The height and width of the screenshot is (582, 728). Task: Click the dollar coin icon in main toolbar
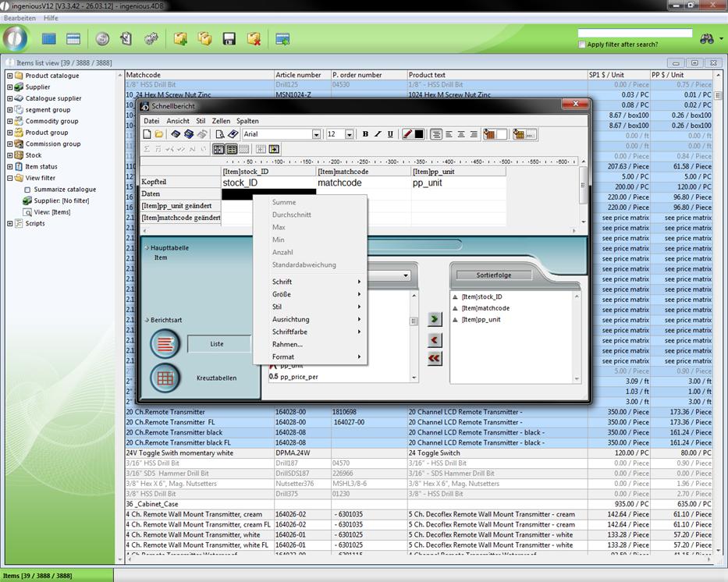click(x=102, y=38)
